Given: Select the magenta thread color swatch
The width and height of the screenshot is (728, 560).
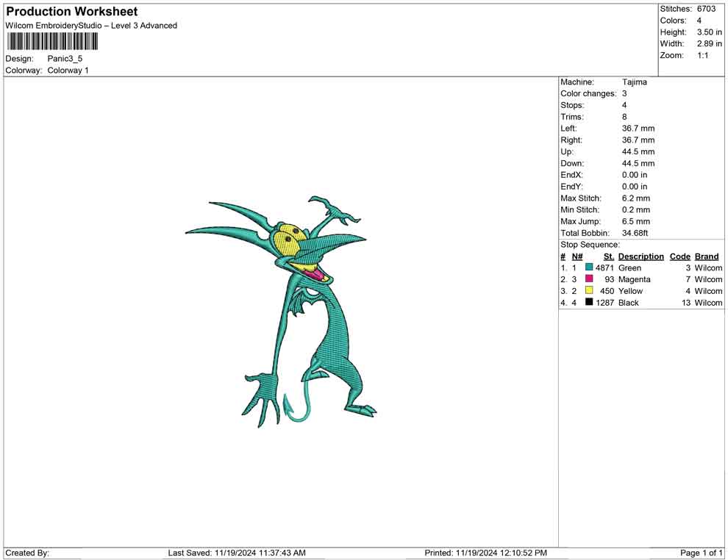Looking at the screenshot, I should pos(589,280).
